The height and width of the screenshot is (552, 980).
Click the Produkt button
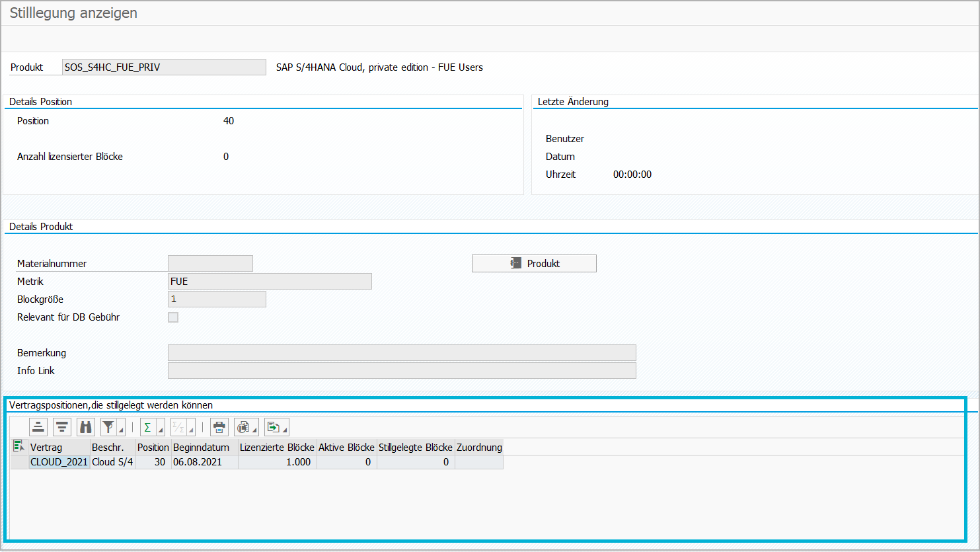point(534,263)
